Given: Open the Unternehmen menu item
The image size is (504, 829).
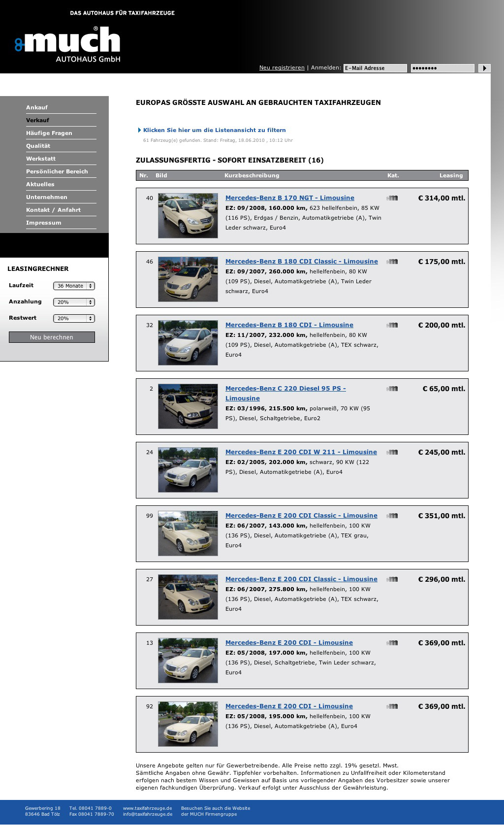Looking at the screenshot, I should [47, 197].
